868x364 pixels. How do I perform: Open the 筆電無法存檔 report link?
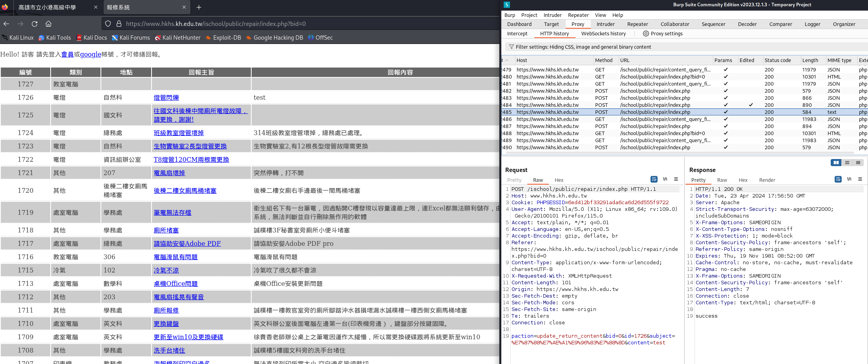tap(172, 212)
